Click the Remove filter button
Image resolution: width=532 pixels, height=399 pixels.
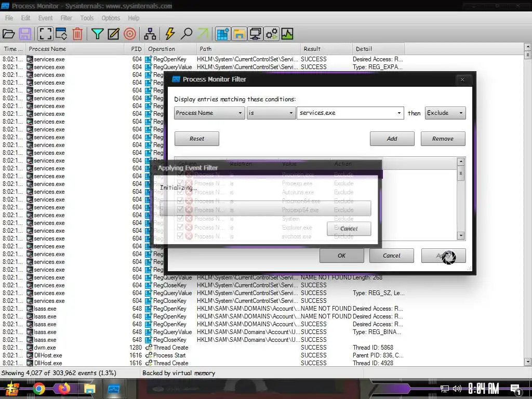(443, 139)
